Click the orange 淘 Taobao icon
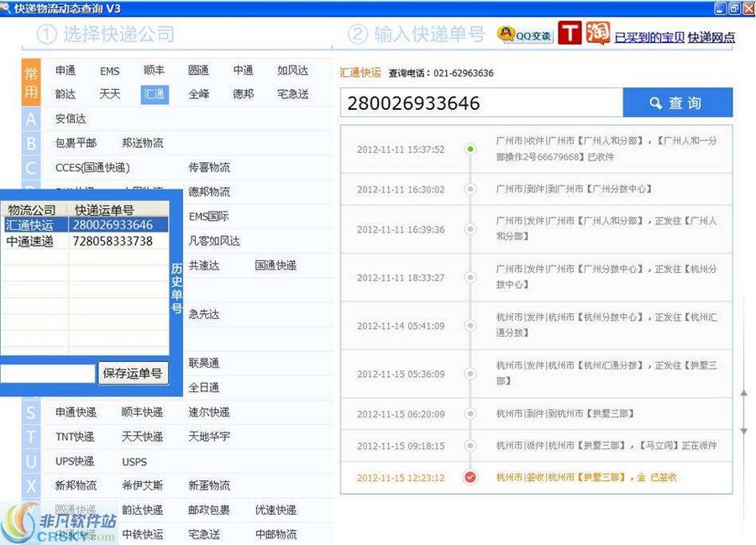The height and width of the screenshot is (545, 756). click(x=598, y=34)
